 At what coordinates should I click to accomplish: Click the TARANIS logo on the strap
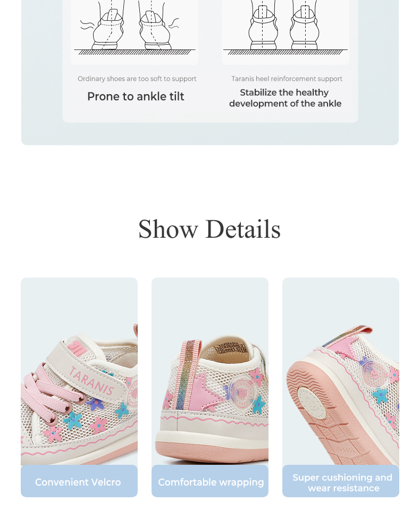pos(91,380)
